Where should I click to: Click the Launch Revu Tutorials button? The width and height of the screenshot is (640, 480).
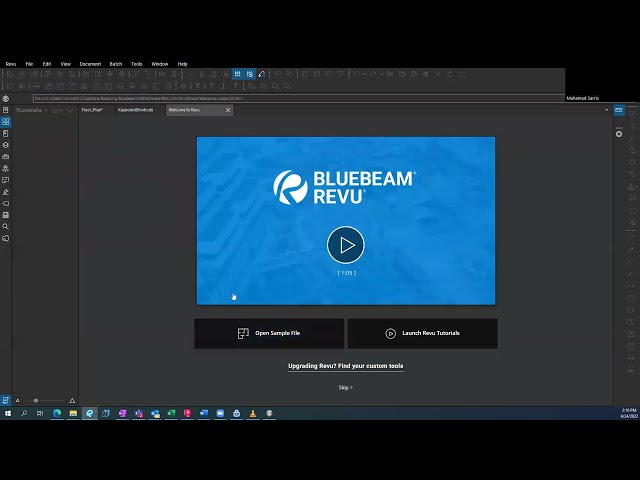(422, 333)
